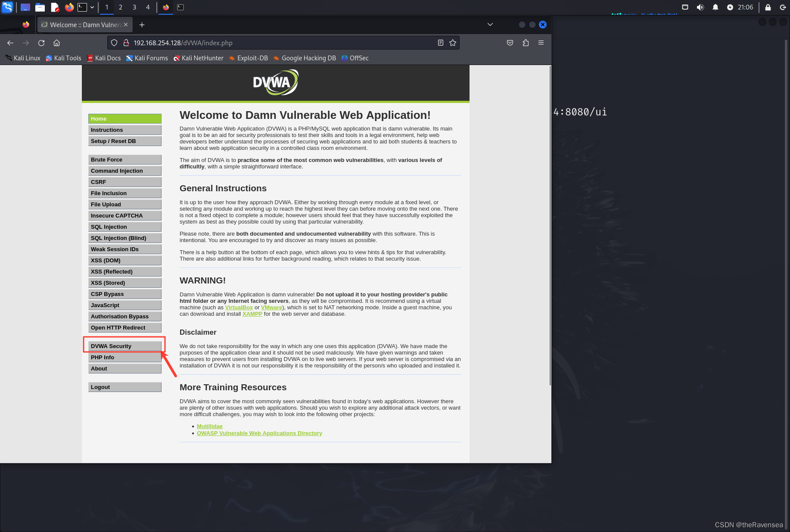Open the Kali Tools bookmark

click(63, 58)
